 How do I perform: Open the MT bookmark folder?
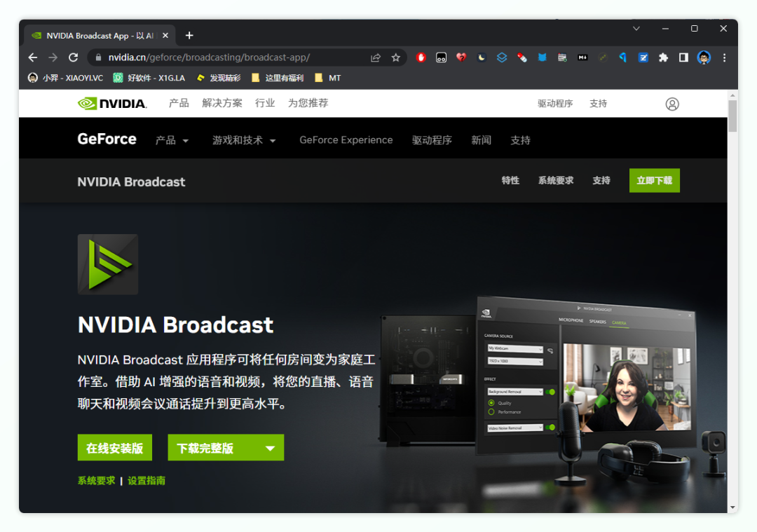[328, 78]
